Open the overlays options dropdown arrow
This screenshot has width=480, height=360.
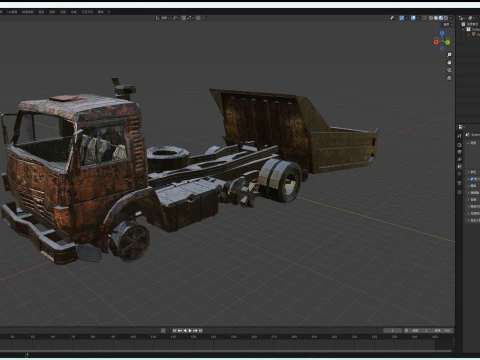pos(418,18)
